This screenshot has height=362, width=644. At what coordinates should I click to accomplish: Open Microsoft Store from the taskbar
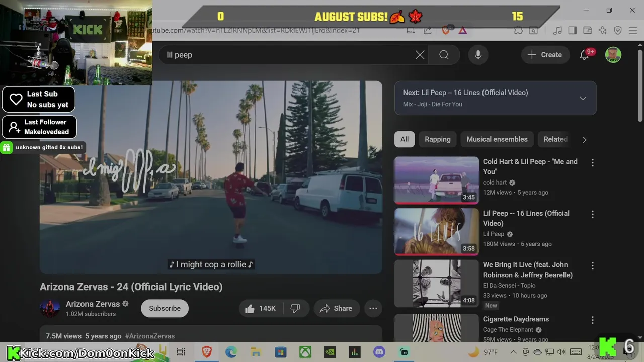pyautogui.click(x=280, y=352)
